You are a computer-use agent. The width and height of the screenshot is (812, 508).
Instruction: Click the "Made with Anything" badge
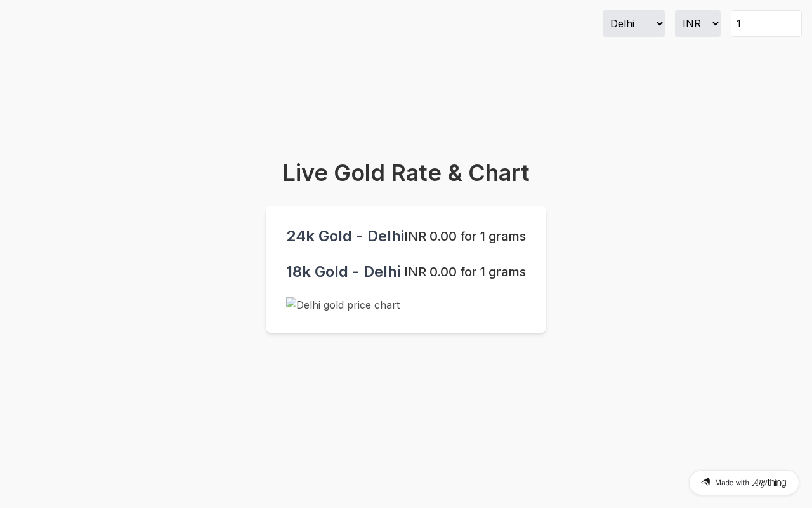743,483
